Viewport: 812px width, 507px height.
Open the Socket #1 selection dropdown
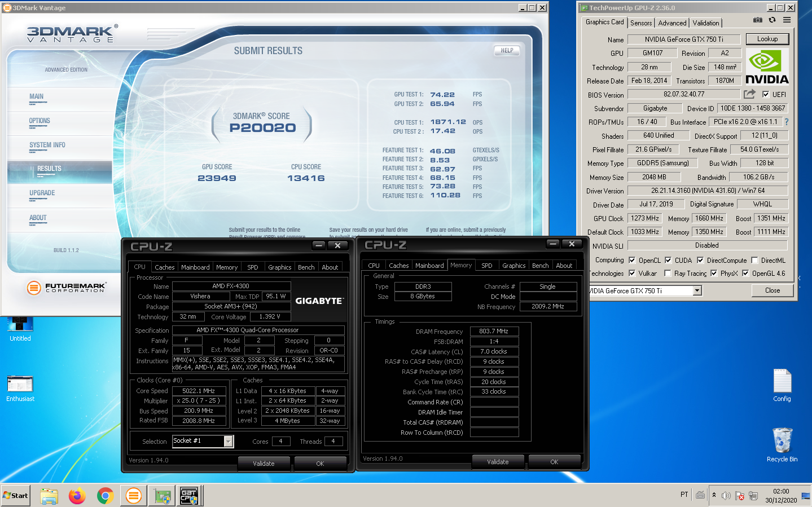[229, 441]
